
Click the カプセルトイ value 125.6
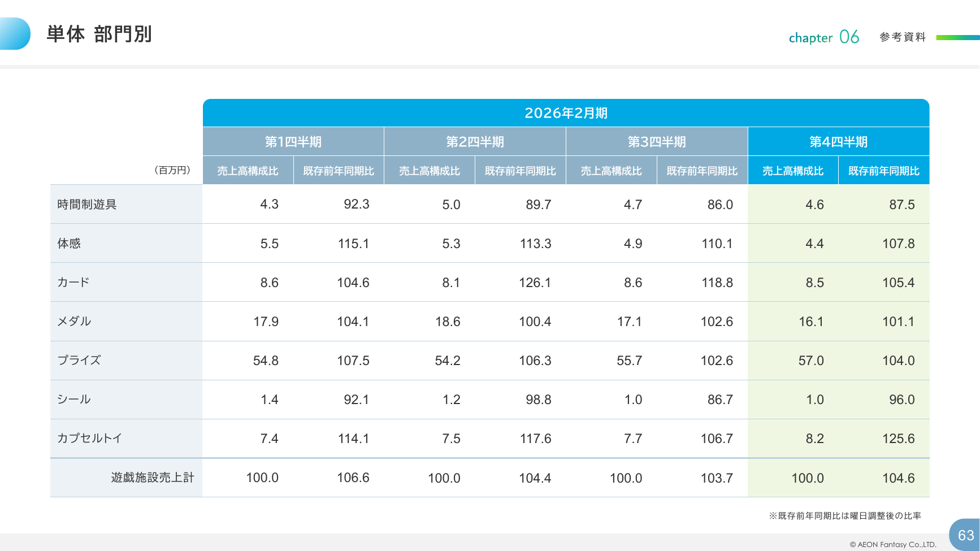(899, 439)
